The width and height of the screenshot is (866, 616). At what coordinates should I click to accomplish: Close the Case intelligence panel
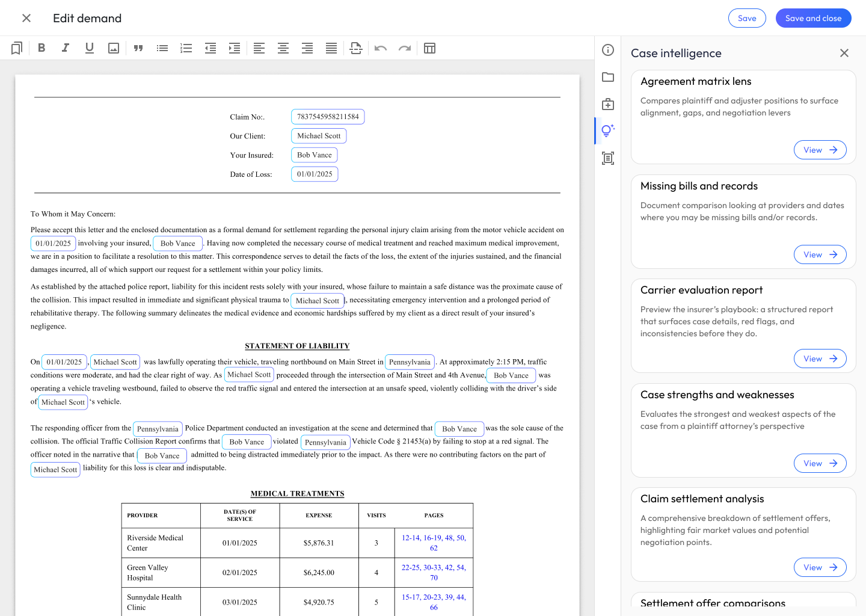(x=844, y=53)
